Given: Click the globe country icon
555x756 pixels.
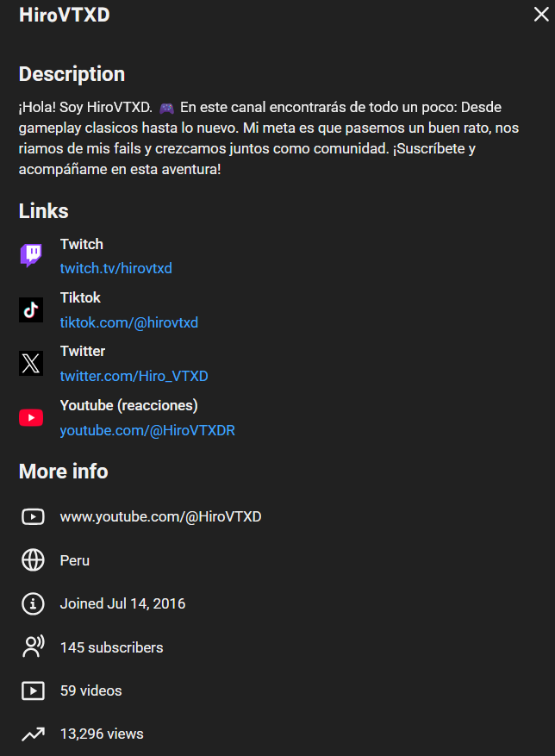Looking at the screenshot, I should (33, 560).
